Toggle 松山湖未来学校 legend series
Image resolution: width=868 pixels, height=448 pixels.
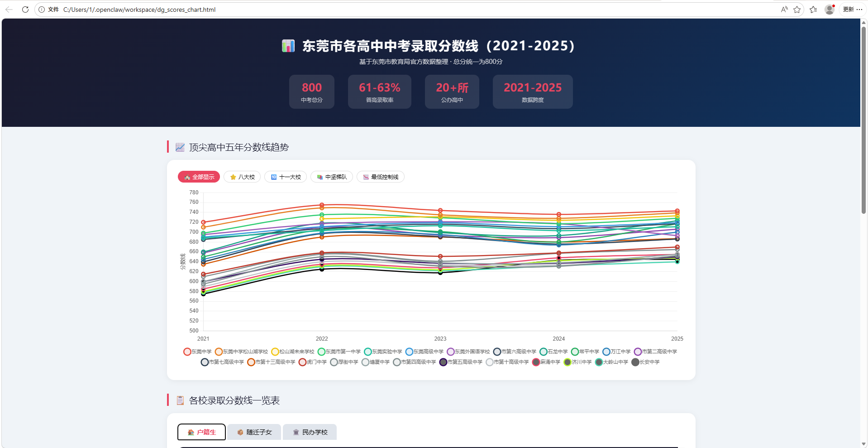293,352
